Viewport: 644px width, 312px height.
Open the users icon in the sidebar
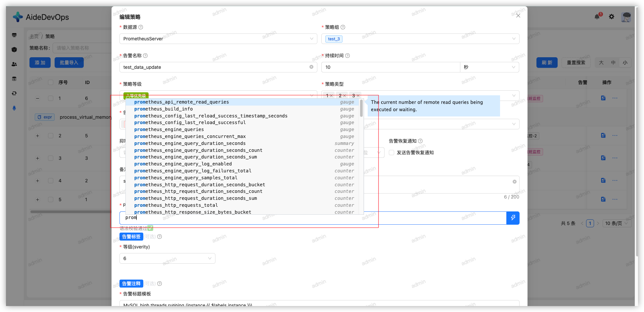coord(14,64)
